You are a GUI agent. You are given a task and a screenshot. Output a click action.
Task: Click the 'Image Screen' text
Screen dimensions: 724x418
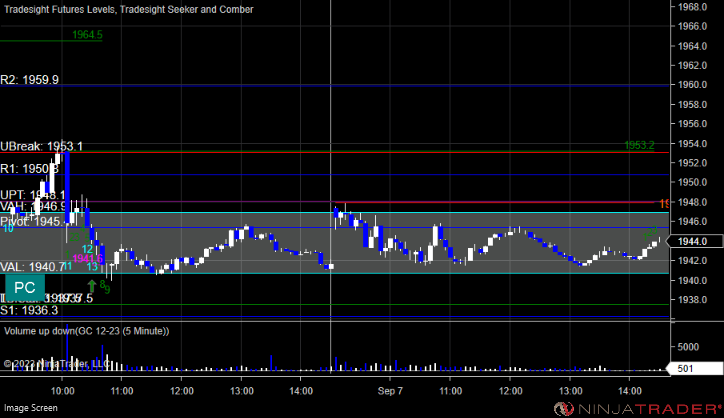31,408
